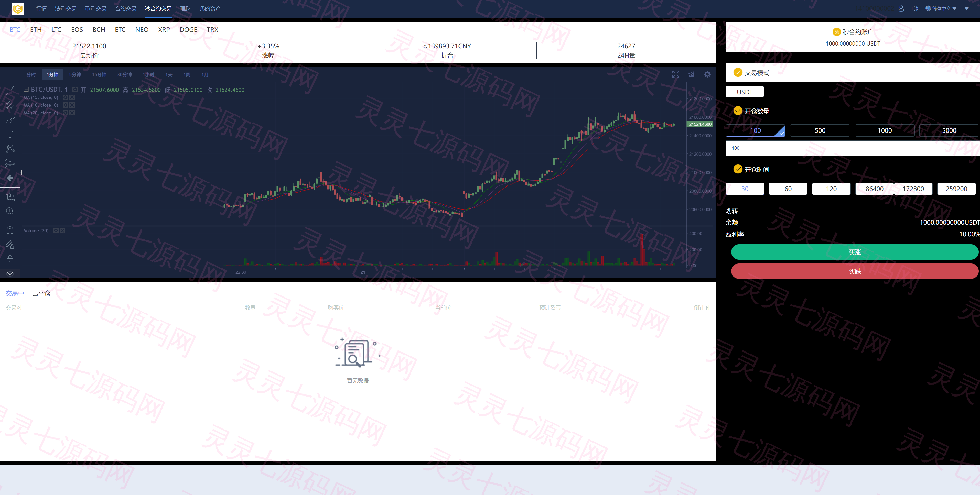This screenshot has height=495, width=980.
Task: Open chart fullscreen mode icon
Action: point(676,74)
